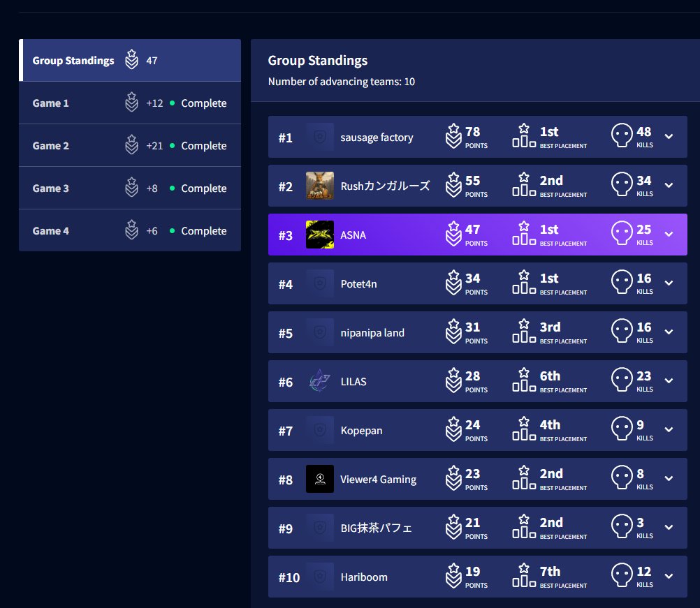Click the Viewer4 Gaming team name

tap(378, 480)
